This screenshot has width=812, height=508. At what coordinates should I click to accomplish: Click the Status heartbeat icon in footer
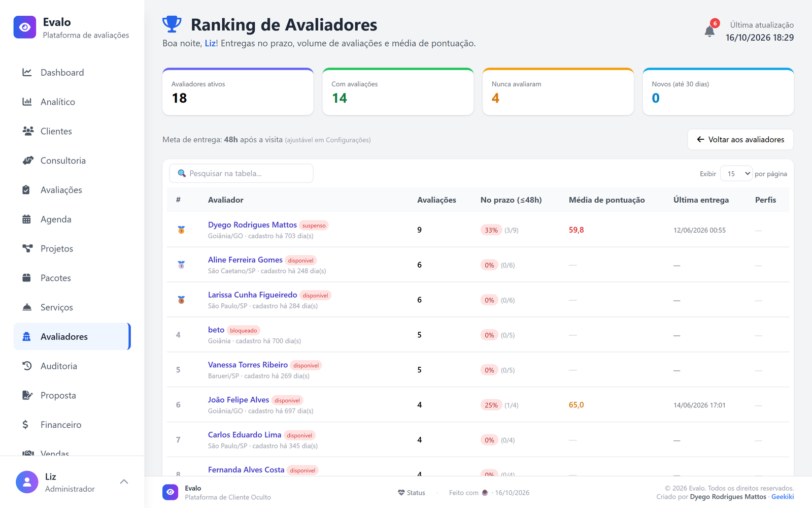pos(401,493)
